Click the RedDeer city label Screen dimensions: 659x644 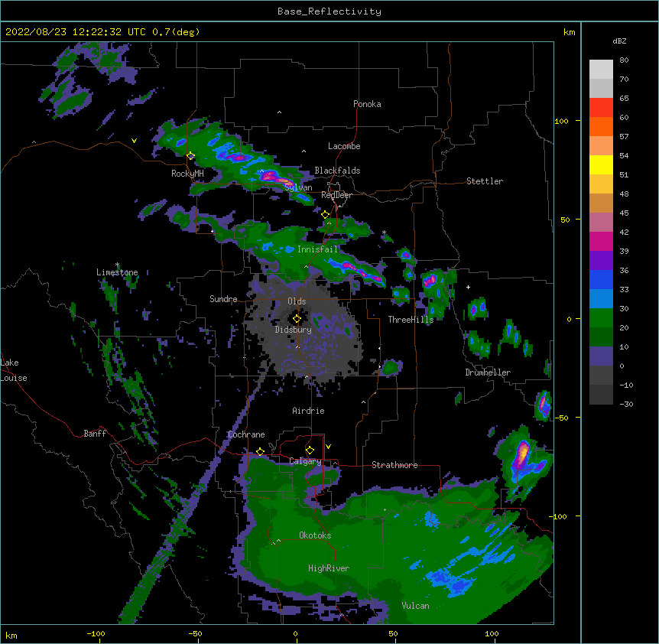coord(336,195)
